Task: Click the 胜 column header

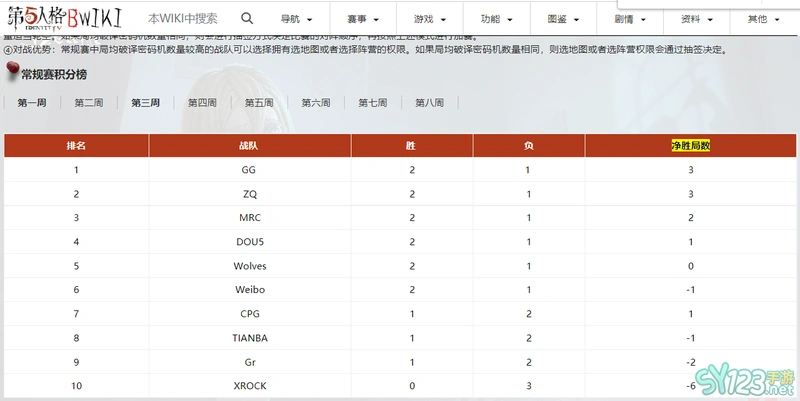Action: pyautogui.click(x=411, y=145)
